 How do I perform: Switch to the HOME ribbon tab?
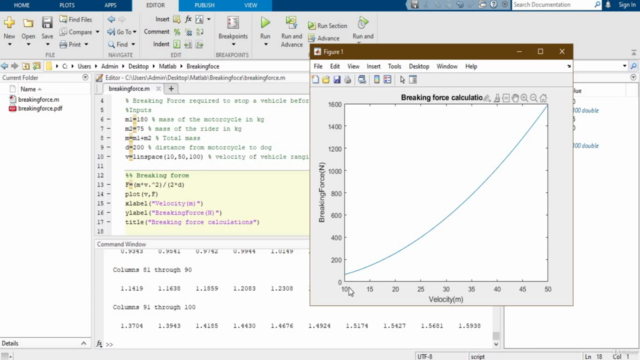click(22, 5)
